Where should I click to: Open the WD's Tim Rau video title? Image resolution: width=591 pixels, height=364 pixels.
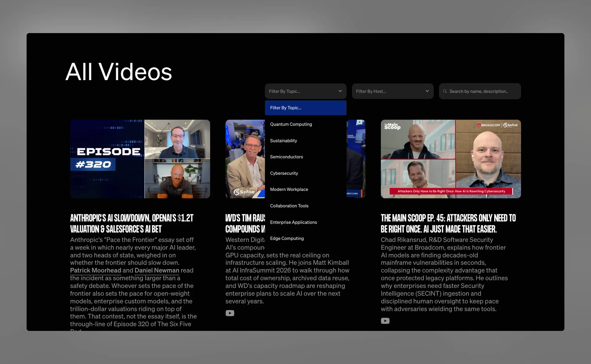point(245,223)
